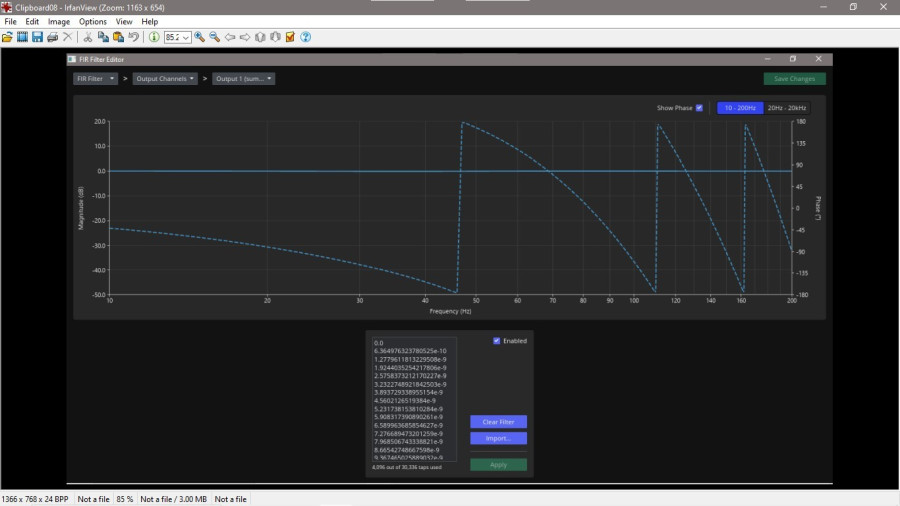Click coefficient 4.5602126519384e-9
The image size is (900, 506).
click(405, 401)
